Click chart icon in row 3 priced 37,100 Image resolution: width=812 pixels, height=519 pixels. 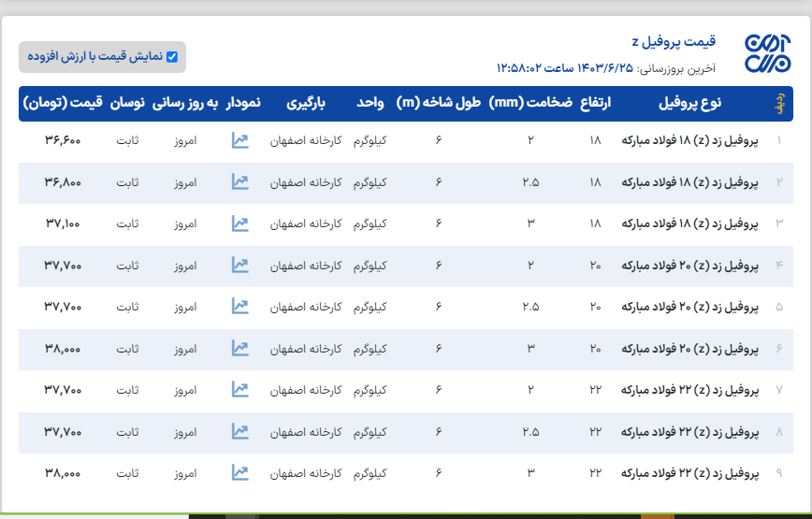coord(240,223)
